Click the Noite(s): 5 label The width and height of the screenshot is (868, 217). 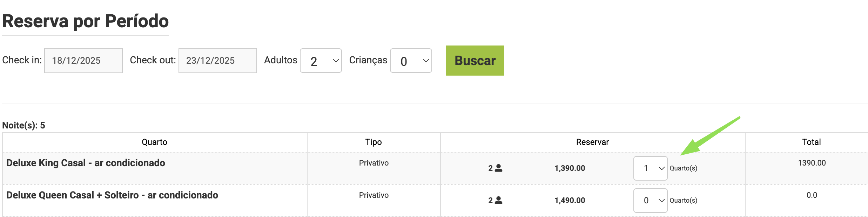pyautogui.click(x=24, y=125)
